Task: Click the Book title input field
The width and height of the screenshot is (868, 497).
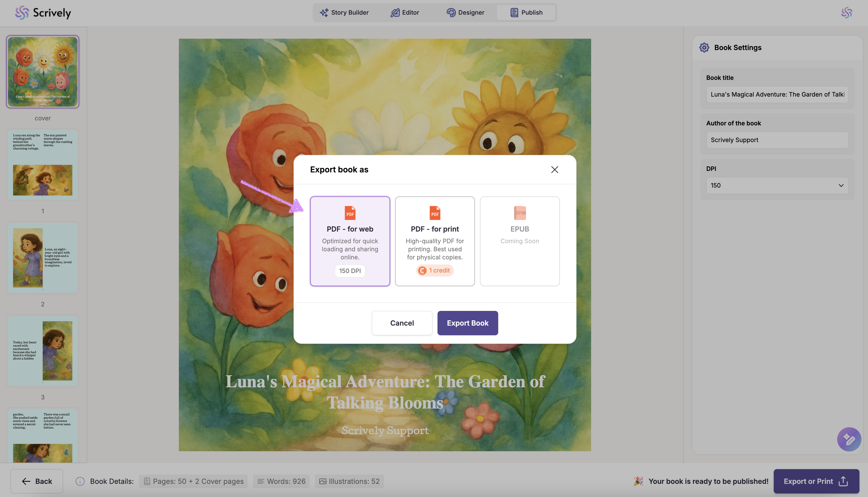Action: pyautogui.click(x=777, y=95)
